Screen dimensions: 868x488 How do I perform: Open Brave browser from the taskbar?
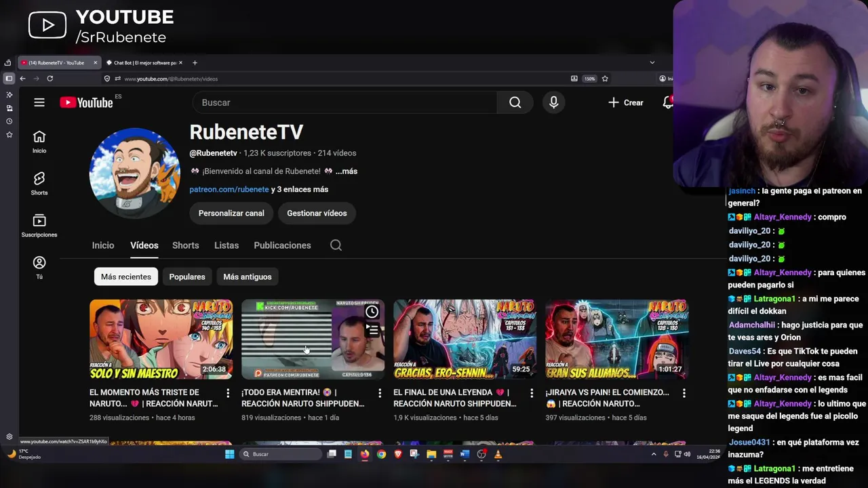click(x=398, y=454)
